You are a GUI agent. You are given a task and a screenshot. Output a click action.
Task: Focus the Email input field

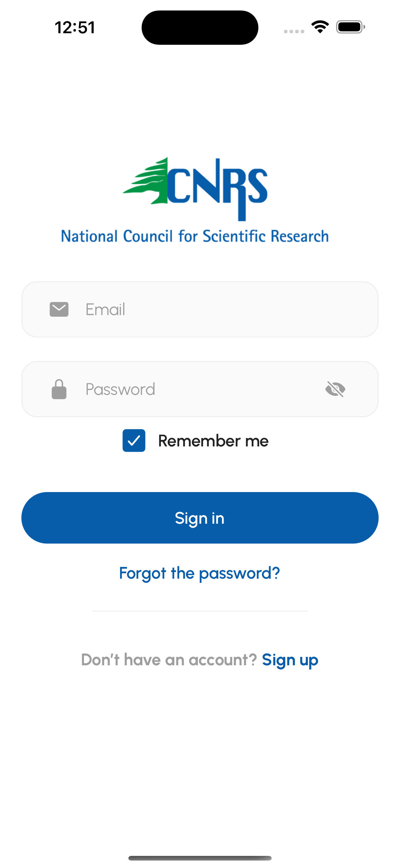click(200, 309)
